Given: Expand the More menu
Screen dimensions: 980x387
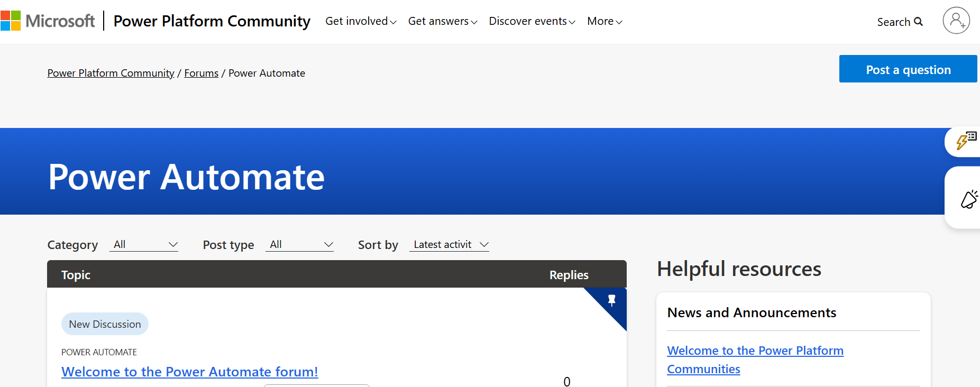Looking at the screenshot, I should tap(605, 21).
